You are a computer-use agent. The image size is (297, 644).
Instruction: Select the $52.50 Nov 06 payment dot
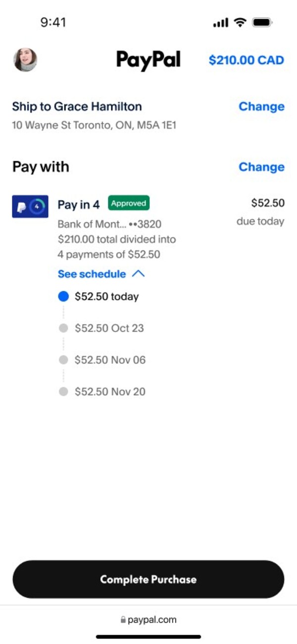[63, 360]
